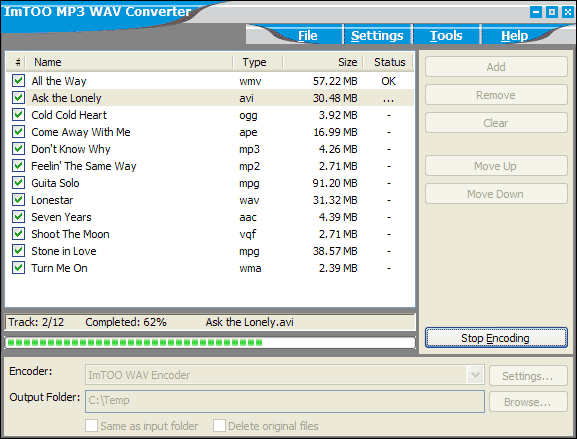Select the Lonestar wav track row
The height and width of the screenshot is (439, 577).
pyautogui.click(x=210, y=200)
